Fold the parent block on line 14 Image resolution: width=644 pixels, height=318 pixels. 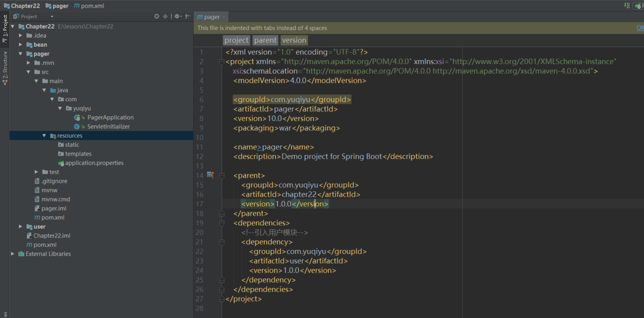(222, 175)
